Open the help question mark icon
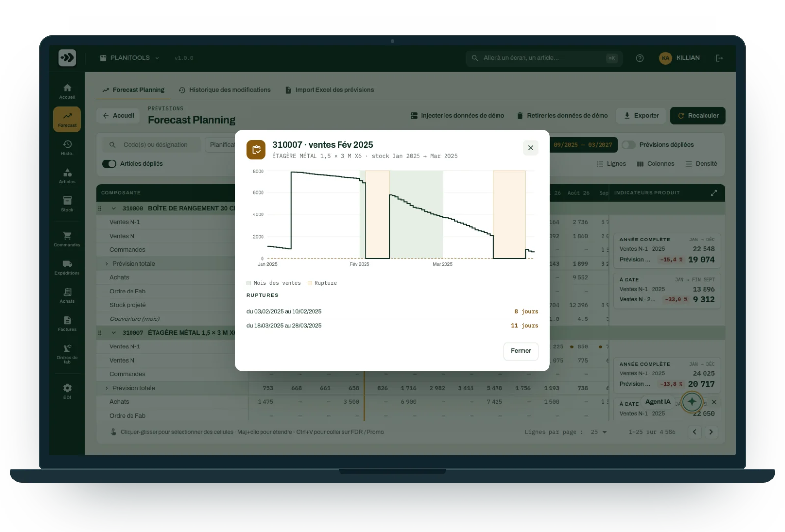This screenshot has width=785, height=532. (x=640, y=58)
